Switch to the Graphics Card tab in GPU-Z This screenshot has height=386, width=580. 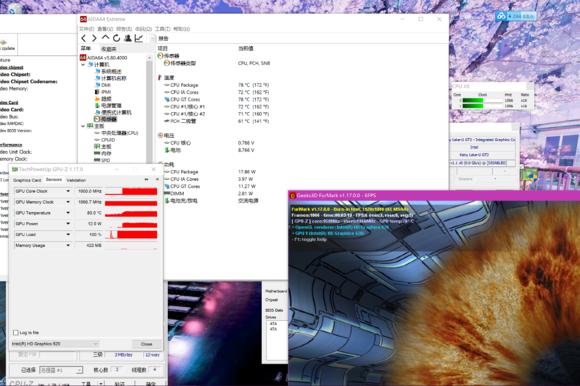tap(27, 180)
